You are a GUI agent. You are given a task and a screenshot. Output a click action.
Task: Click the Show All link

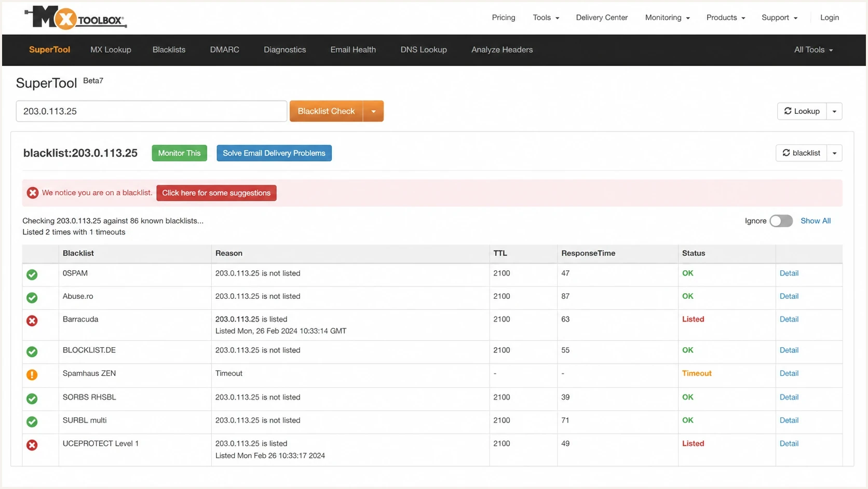coord(816,221)
